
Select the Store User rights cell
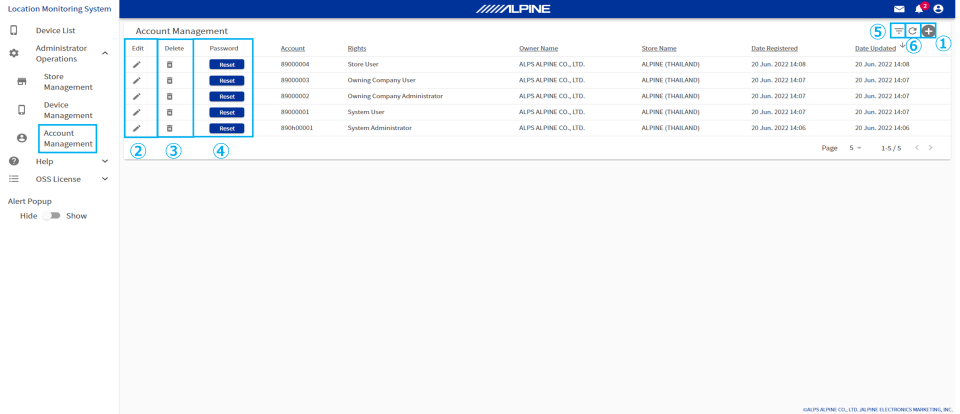[363, 64]
